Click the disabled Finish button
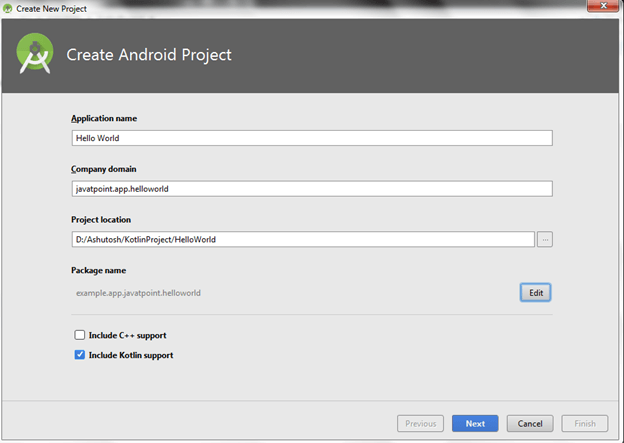Viewport: 624px width, 443px height. (x=585, y=423)
